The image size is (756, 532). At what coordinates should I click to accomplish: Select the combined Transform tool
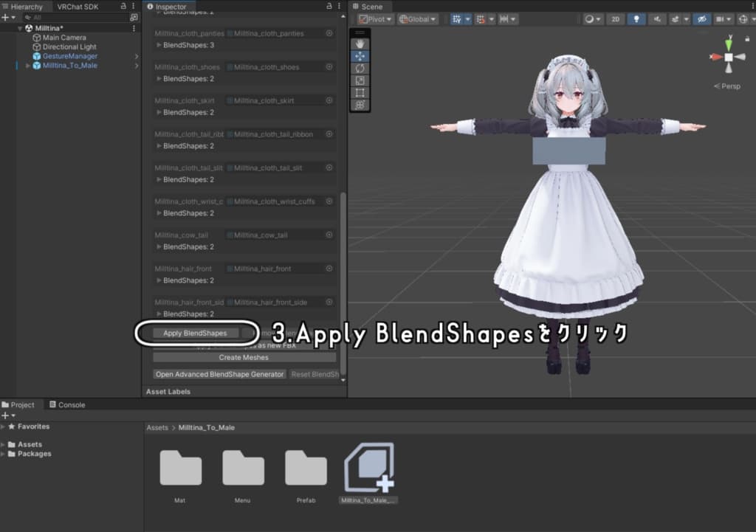(x=360, y=105)
